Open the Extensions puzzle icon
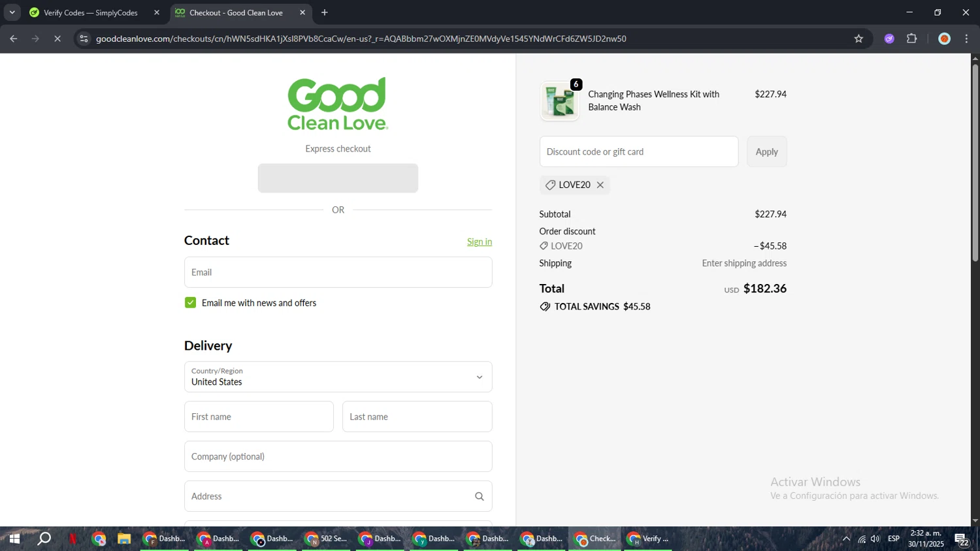 912,39
